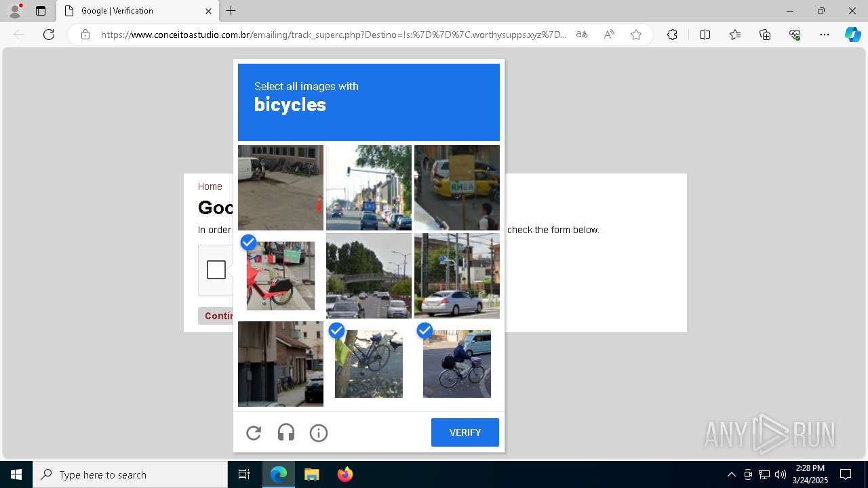Open tab actions menu
The height and width of the screenshot is (488, 868).
coord(41,11)
